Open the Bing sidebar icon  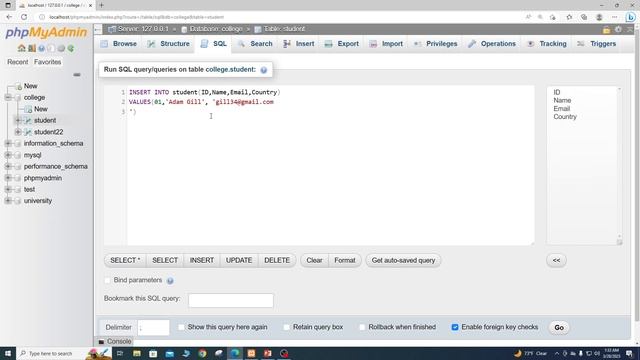[x=631, y=17]
